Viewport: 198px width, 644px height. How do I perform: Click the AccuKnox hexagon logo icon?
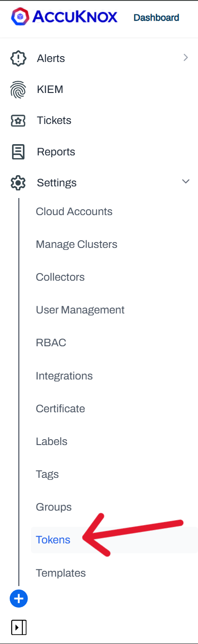[x=20, y=17]
